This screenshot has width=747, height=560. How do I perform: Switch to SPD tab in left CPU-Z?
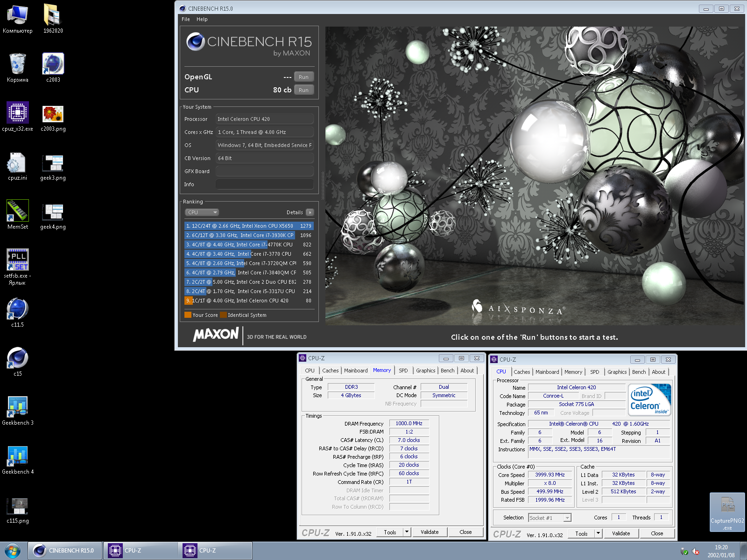point(403,371)
